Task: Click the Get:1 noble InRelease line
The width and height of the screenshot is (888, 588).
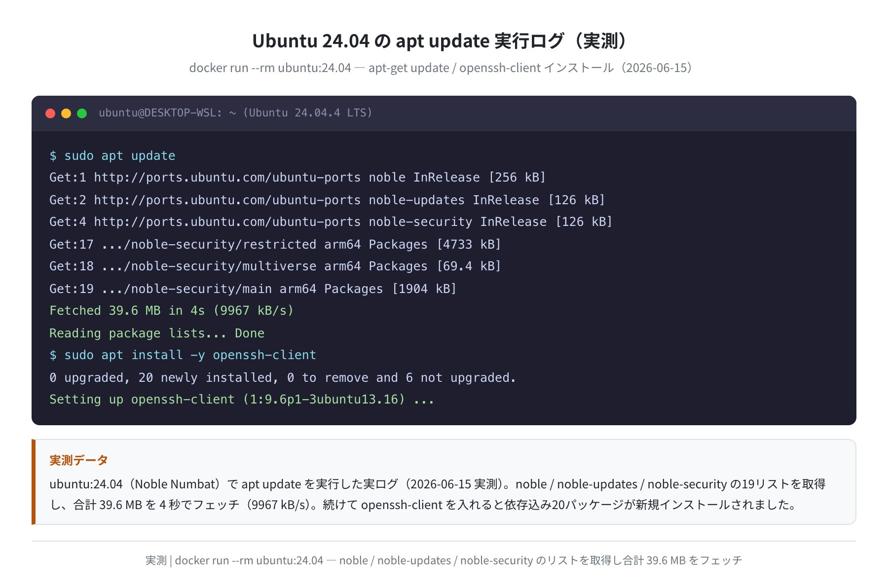Action: (x=297, y=178)
